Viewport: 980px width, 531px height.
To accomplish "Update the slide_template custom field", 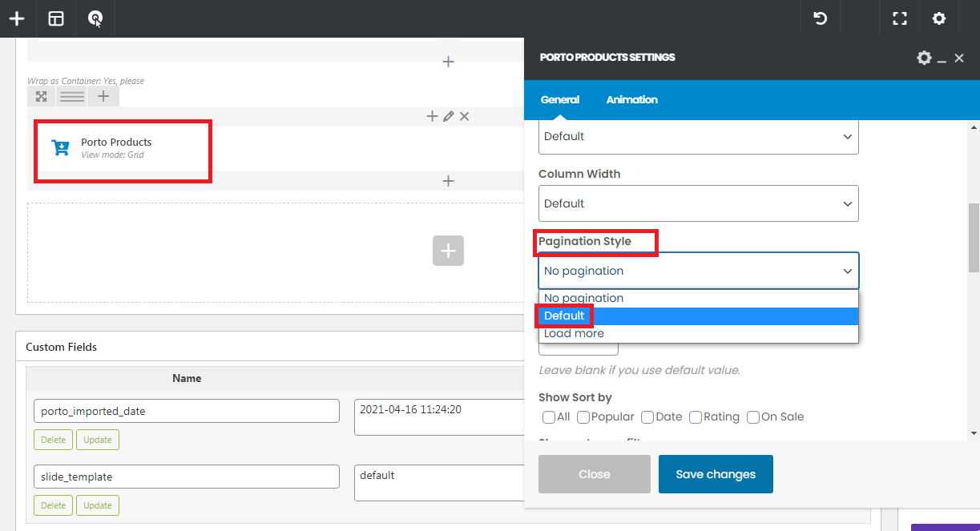I will (98, 505).
